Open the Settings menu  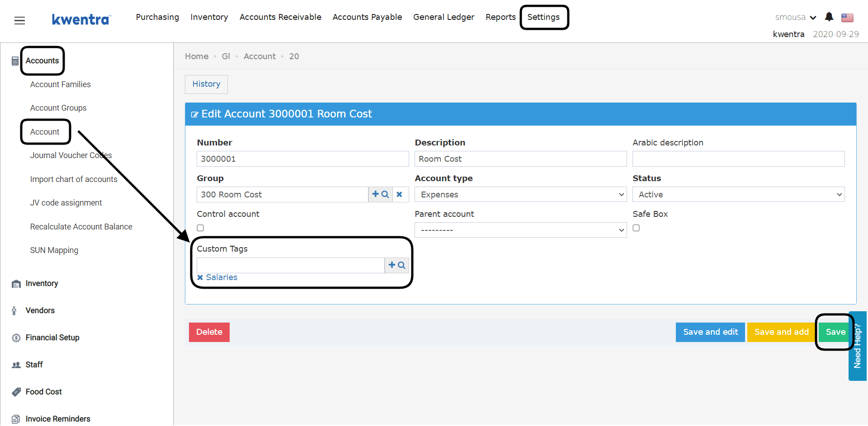pyautogui.click(x=543, y=17)
